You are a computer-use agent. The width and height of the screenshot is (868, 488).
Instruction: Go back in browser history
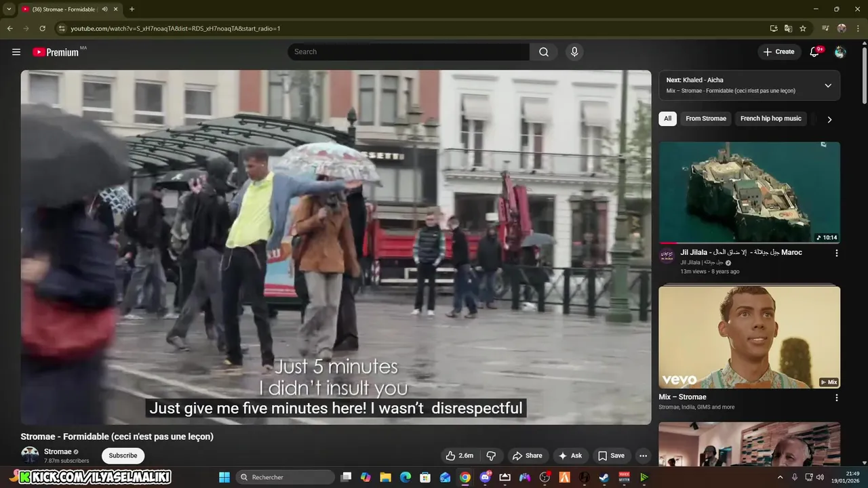point(9,28)
